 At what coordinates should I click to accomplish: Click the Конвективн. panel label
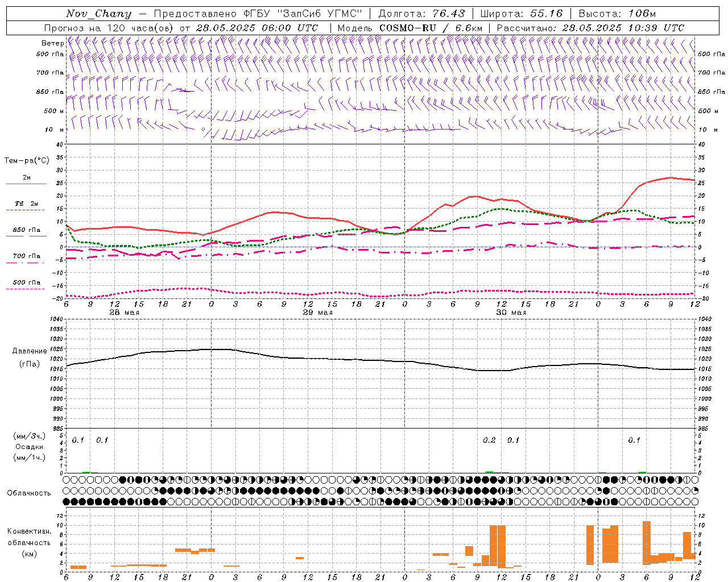pyautogui.click(x=29, y=531)
